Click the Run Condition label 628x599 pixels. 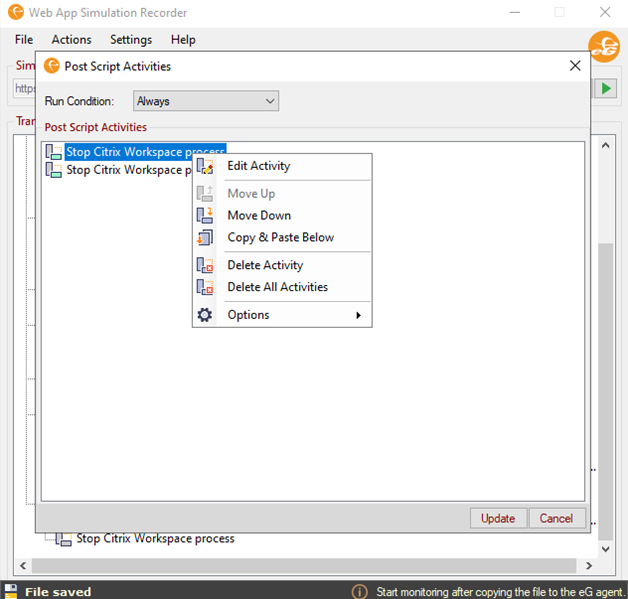[x=79, y=101]
